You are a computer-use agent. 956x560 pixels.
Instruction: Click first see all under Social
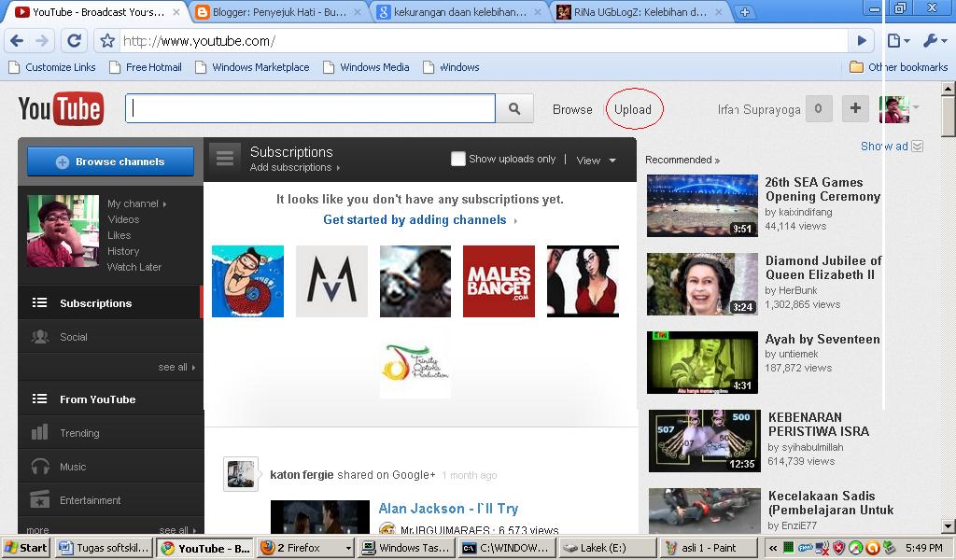[x=176, y=367]
